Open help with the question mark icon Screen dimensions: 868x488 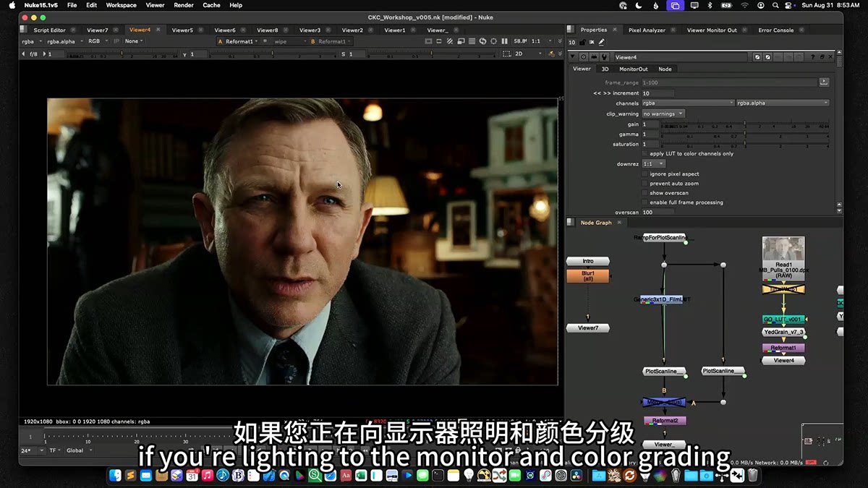(813, 56)
